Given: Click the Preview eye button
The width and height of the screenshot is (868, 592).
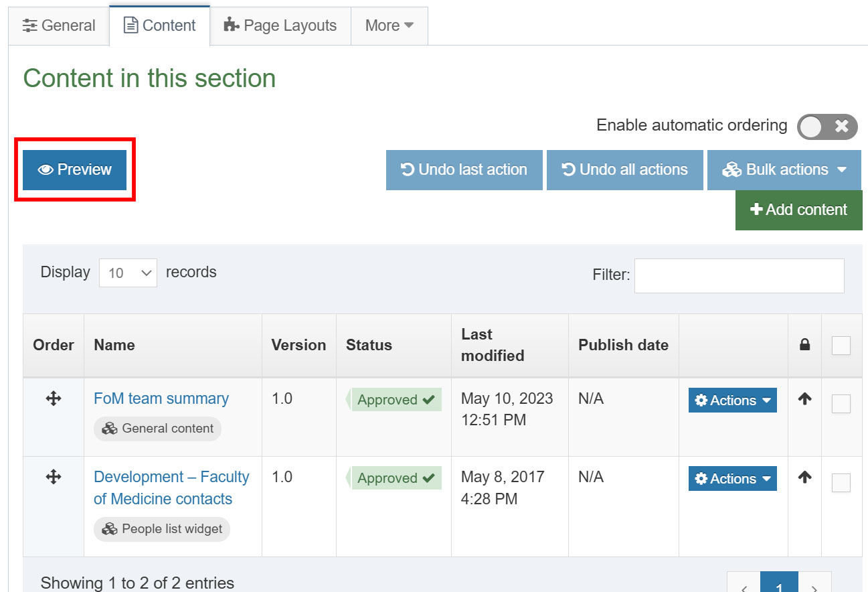Looking at the screenshot, I should tap(75, 170).
